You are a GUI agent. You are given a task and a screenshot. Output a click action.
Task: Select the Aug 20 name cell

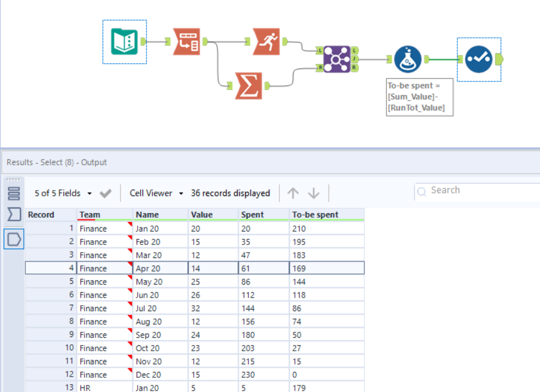coord(161,321)
